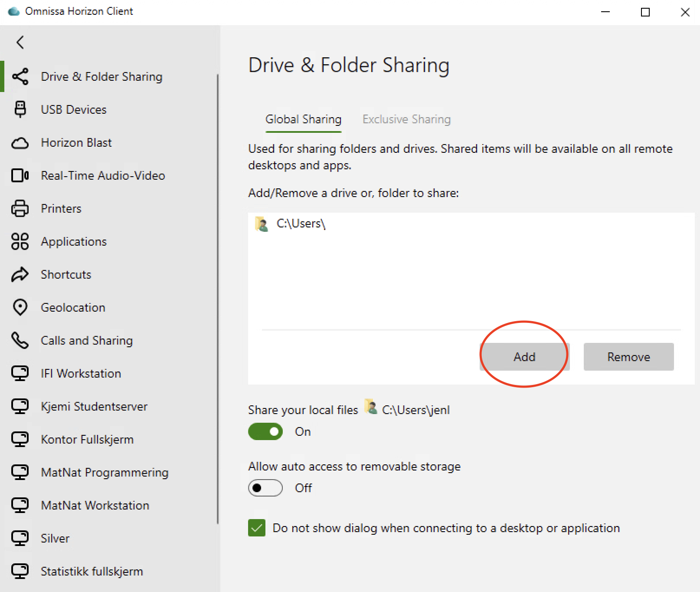Screen dimensions: 700x592
Task: Click the Applications grid icon
Action: (20, 241)
